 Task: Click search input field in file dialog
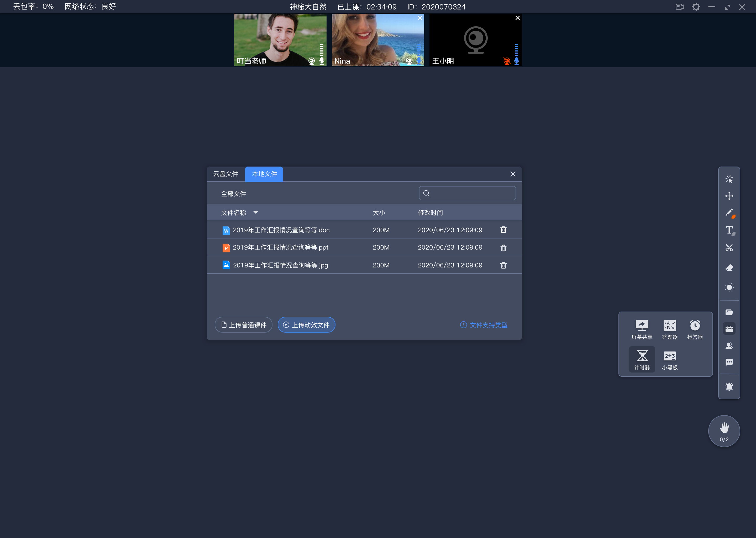pos(468,193)
